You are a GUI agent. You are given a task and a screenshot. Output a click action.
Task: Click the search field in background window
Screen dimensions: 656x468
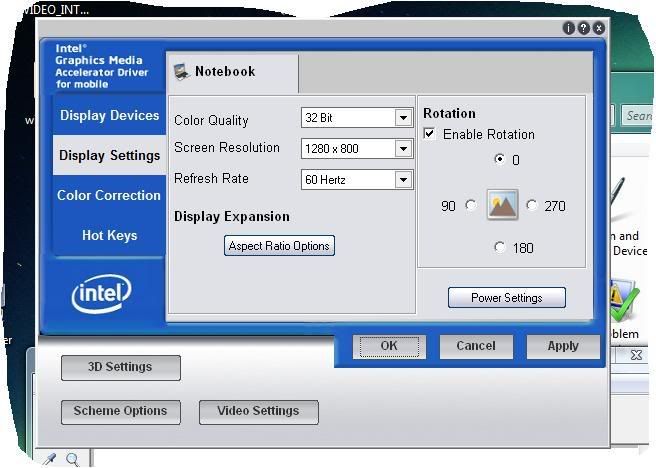[636, 116]
